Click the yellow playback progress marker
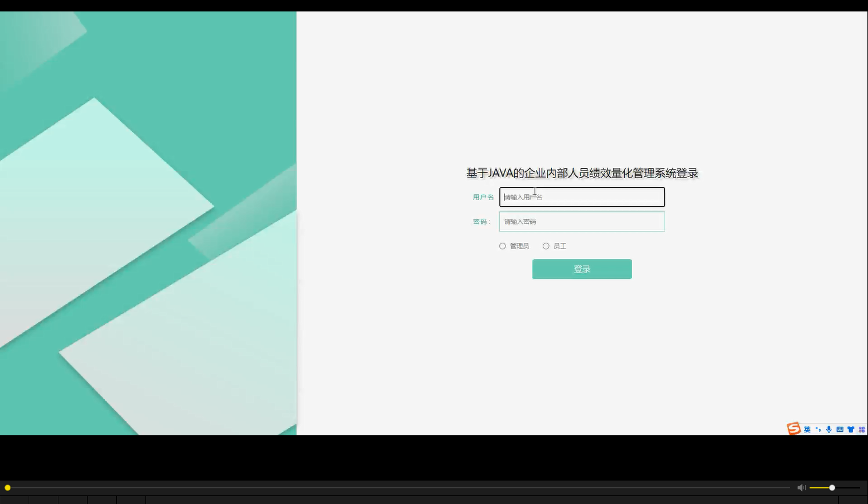 [7, 487]
